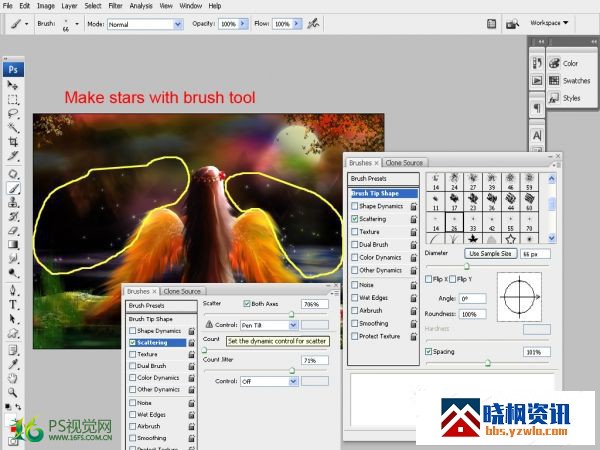Screen dimensions: 600x450
Task: Click Use Sample Size button
Action: [491, 254]
